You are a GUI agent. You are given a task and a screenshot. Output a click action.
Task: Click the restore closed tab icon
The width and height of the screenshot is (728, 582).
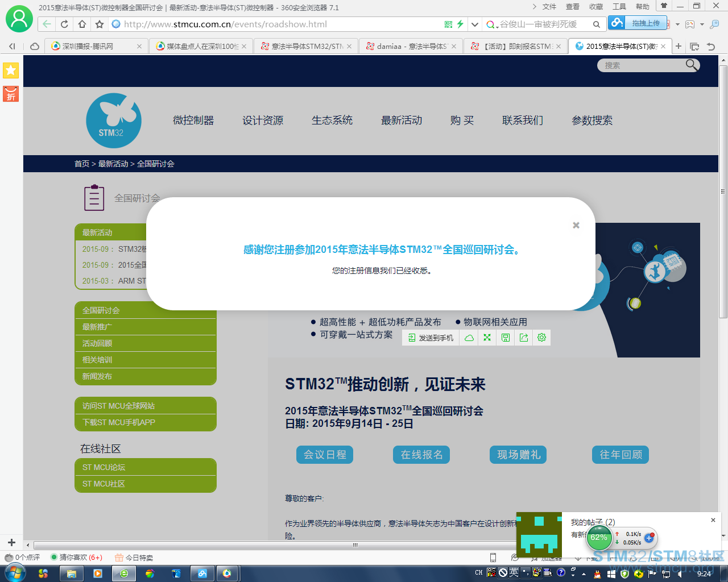[710, 47]
